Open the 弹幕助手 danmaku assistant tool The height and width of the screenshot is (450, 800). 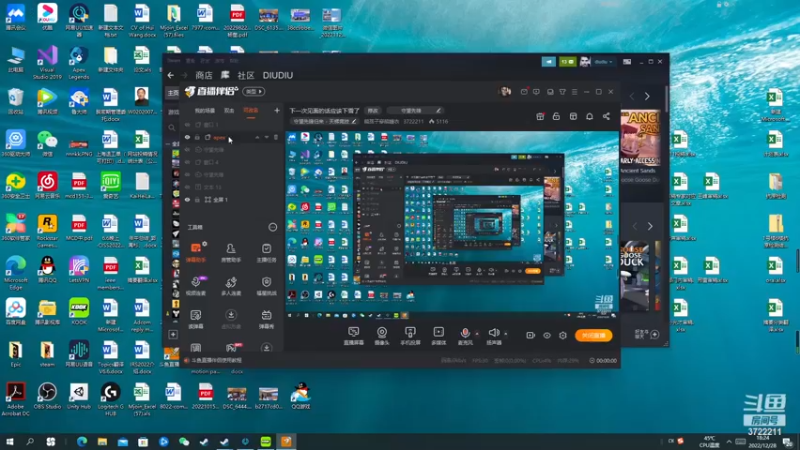click(x=196, y=253)
